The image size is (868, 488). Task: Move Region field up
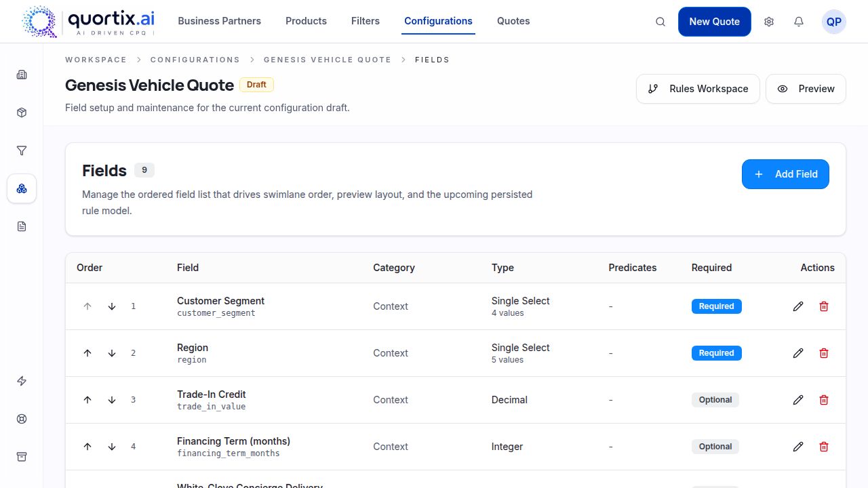[x=87, y=353]
